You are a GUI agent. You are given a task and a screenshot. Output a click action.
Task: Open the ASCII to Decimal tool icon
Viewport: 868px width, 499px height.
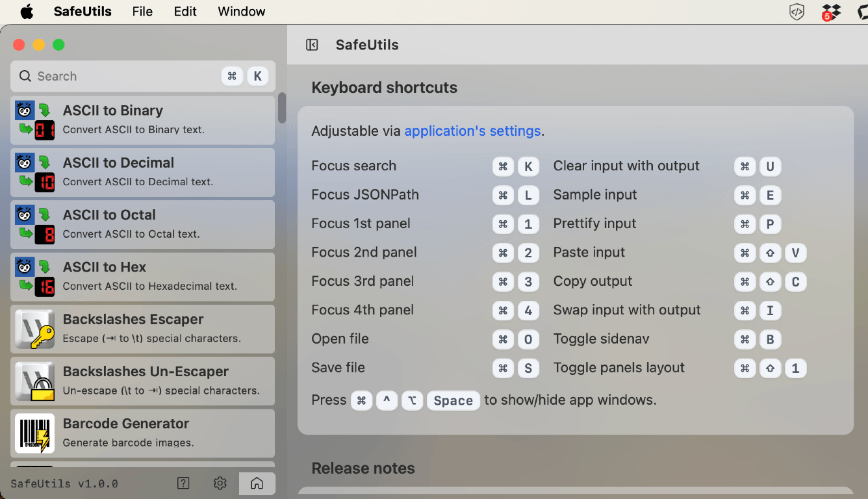tap(35, 172)
